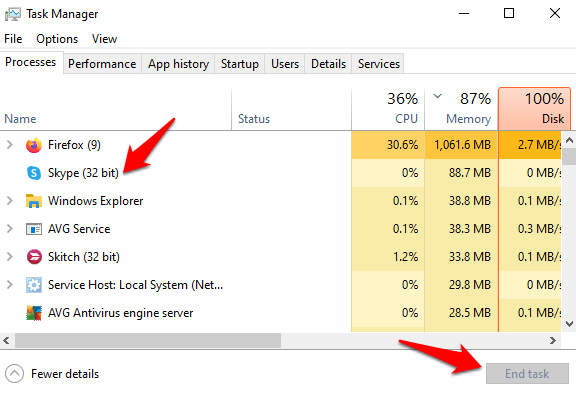Click the vertical scrollbar thumb
The image size is (576, 394).
click(569, 156)
